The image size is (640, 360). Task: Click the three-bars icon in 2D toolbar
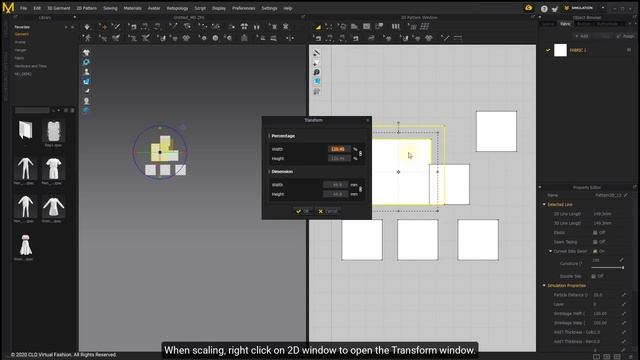[x=396, y=27]
